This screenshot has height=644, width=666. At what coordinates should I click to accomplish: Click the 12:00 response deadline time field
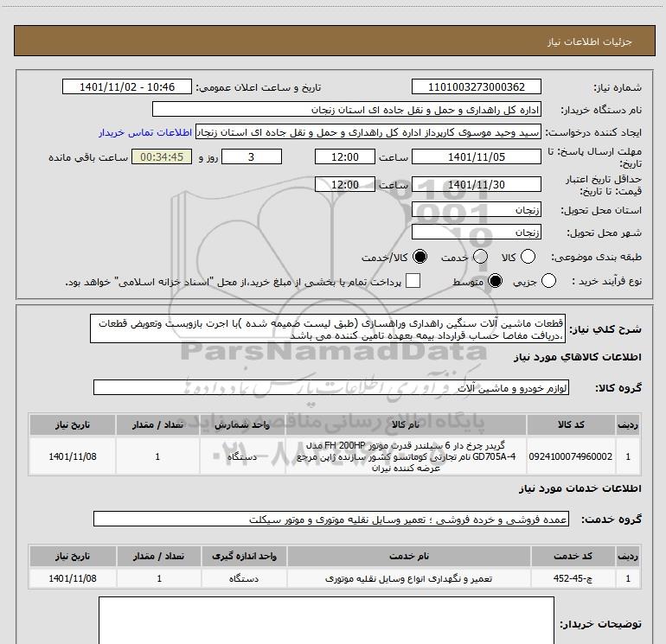[345, 157]
